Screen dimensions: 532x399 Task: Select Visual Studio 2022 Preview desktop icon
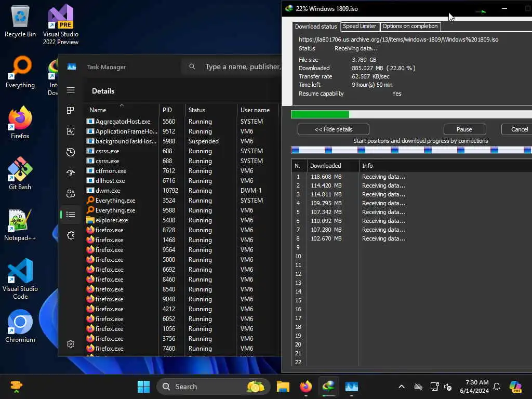click(61, 24)
